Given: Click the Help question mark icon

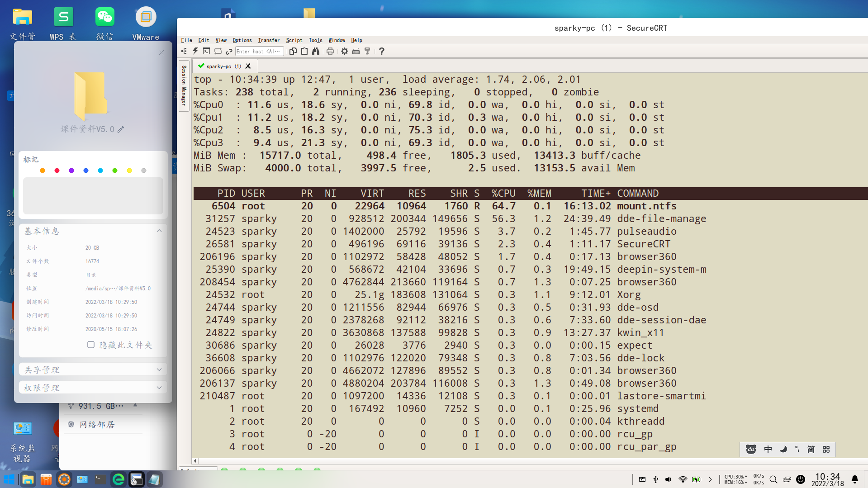Looking at the screenshot, I should 382,51.
